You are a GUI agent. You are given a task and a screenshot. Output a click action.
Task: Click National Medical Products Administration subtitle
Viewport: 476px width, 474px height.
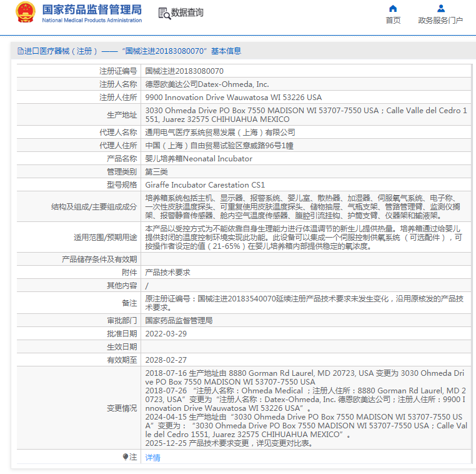click(x=92, y=21)
